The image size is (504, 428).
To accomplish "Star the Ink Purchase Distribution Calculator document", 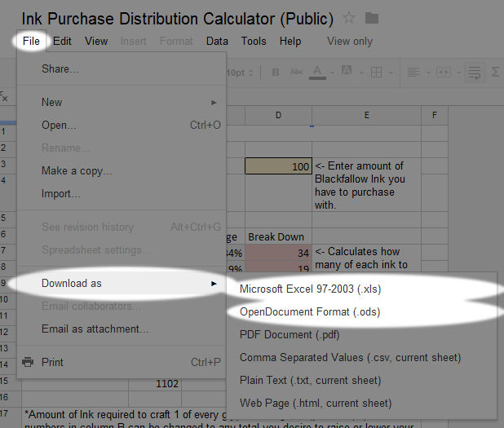I will coord(349,18).
